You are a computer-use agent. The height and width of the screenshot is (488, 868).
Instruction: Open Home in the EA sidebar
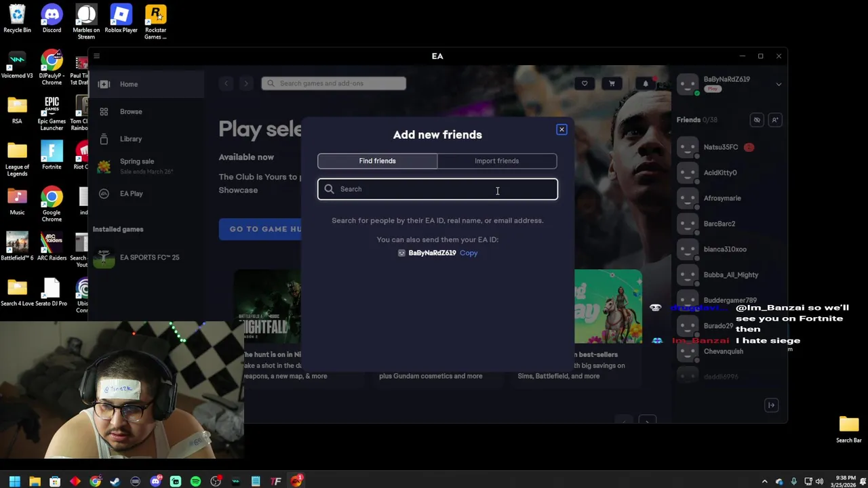click(146, 84)
